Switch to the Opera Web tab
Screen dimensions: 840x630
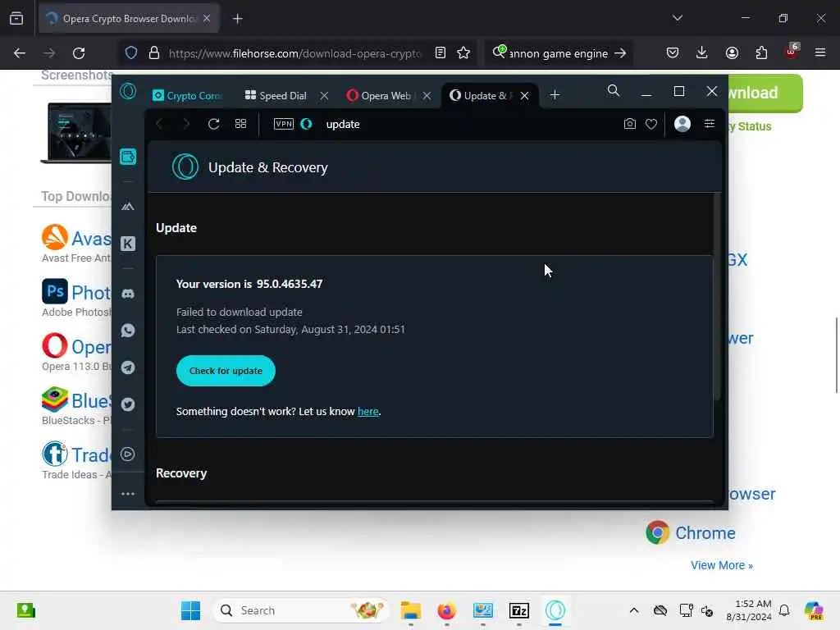click(x=381, y=96)
